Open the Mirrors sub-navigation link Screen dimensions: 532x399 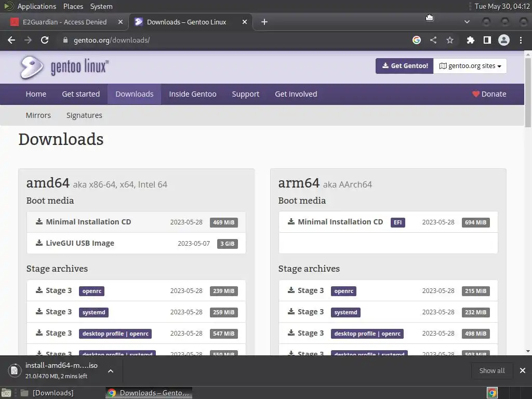[38, 115]
